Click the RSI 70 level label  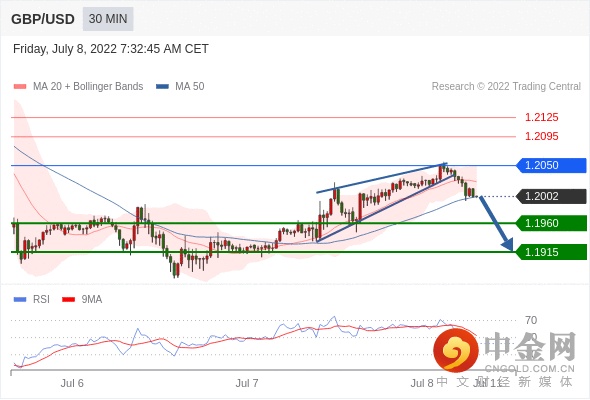point(531,321)
